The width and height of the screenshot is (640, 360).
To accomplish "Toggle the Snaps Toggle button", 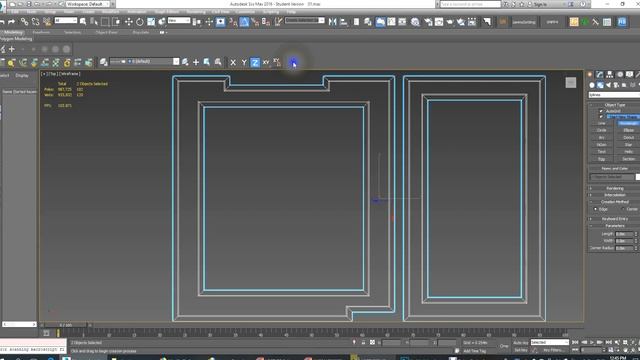I will click(x=233, y=22).
